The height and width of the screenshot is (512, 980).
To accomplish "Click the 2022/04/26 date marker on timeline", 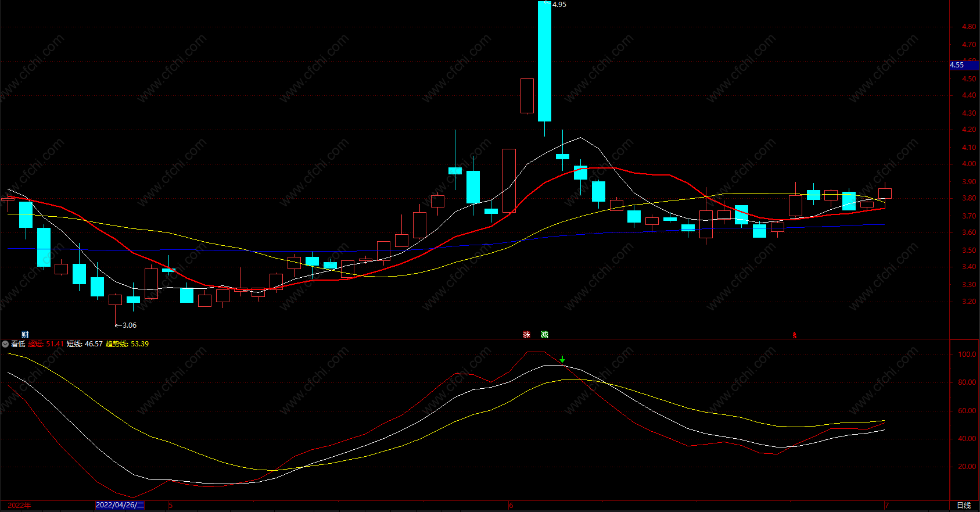I will pos(120,505).
